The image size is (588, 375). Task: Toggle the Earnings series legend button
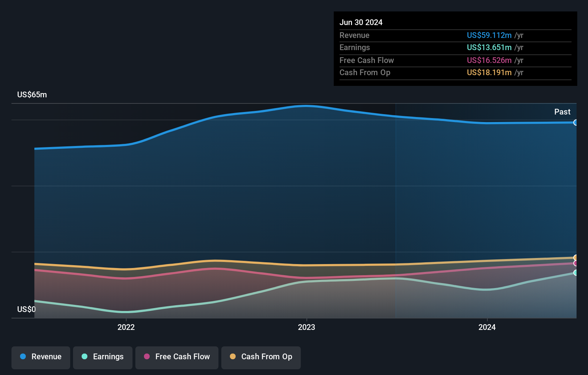103,357
